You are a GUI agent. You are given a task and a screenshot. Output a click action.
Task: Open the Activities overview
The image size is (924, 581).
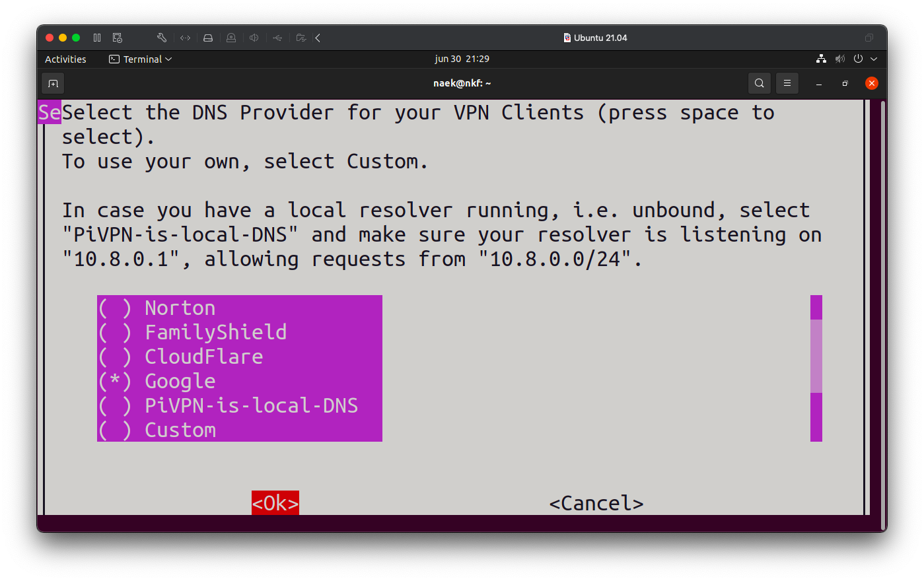(65, 59)
